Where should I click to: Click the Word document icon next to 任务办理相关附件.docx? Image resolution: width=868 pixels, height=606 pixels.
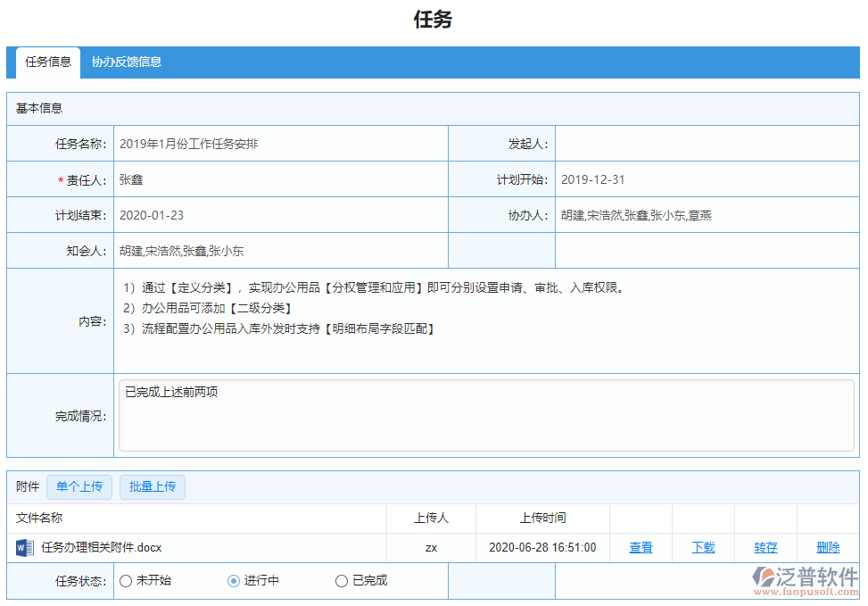[x=26, y=547]
